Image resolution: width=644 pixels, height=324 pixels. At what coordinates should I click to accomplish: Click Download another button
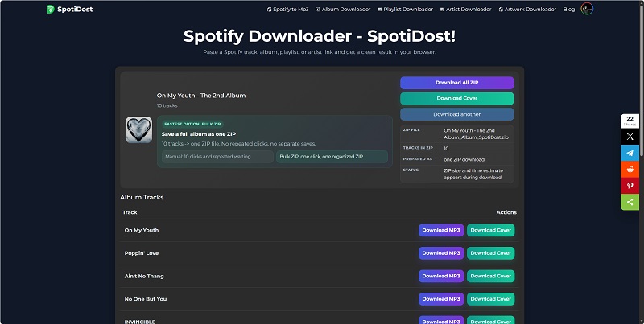coord(456,114)
